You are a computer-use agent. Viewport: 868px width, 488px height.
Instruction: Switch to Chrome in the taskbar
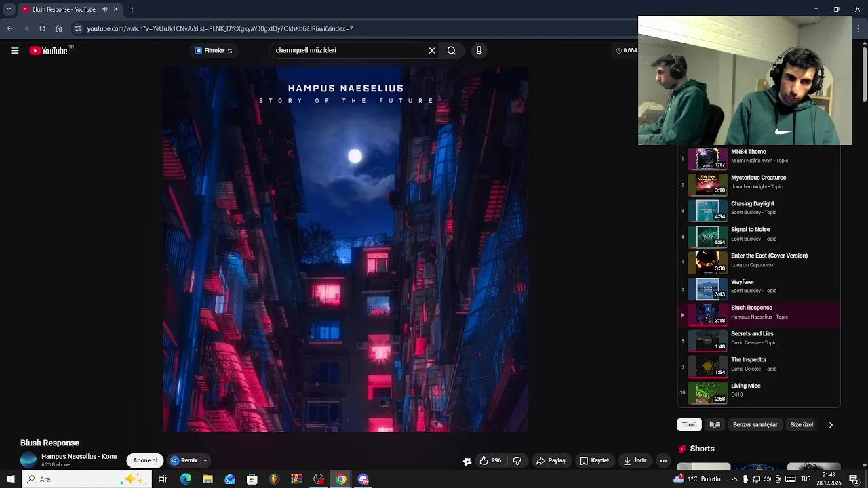click(x=340, y=479)
